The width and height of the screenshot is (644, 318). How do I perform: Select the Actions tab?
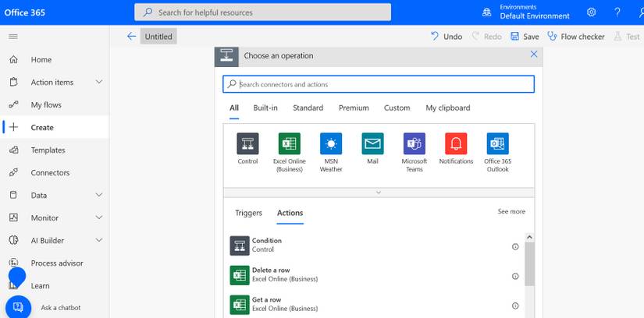click(290, 213)
